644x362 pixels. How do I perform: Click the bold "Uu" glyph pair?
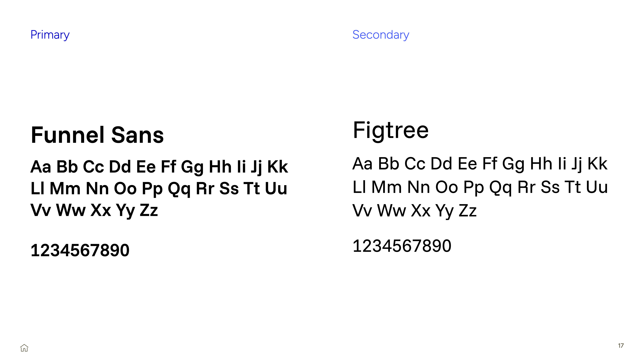tap(276, 189)
